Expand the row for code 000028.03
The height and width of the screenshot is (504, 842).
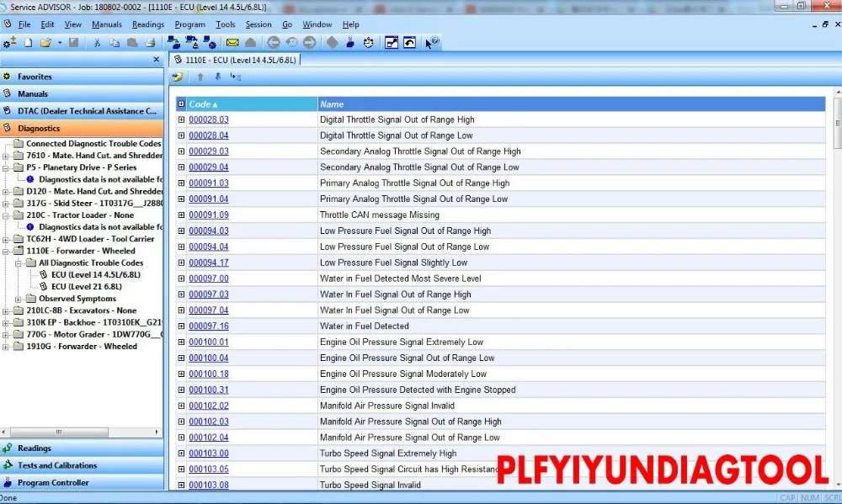point(181,119)
